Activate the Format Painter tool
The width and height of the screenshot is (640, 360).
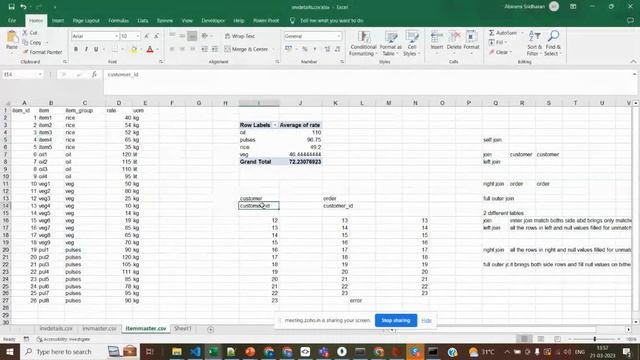[42, 52]
